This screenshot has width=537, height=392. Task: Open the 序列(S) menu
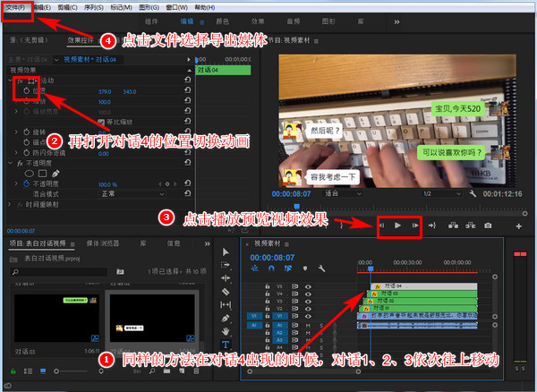tap(94, 7)
